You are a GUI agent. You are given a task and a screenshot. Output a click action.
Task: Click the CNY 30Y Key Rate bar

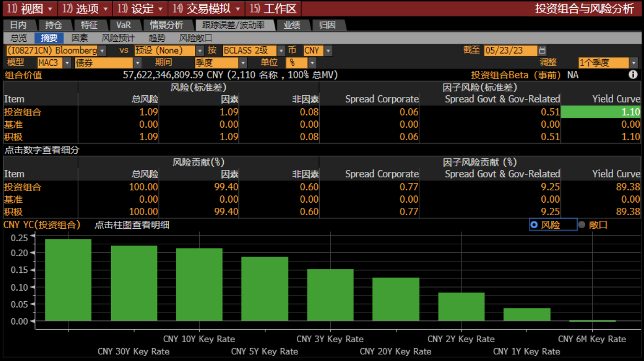[x=133, y=283]
